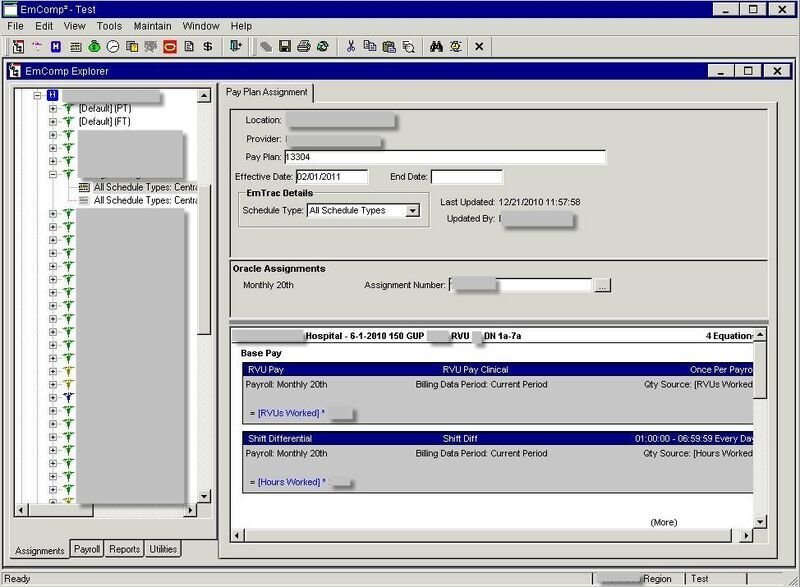Screen dimensions: 800x587
Task: Click the Pay Plan input field
Action: click(445, 157)
